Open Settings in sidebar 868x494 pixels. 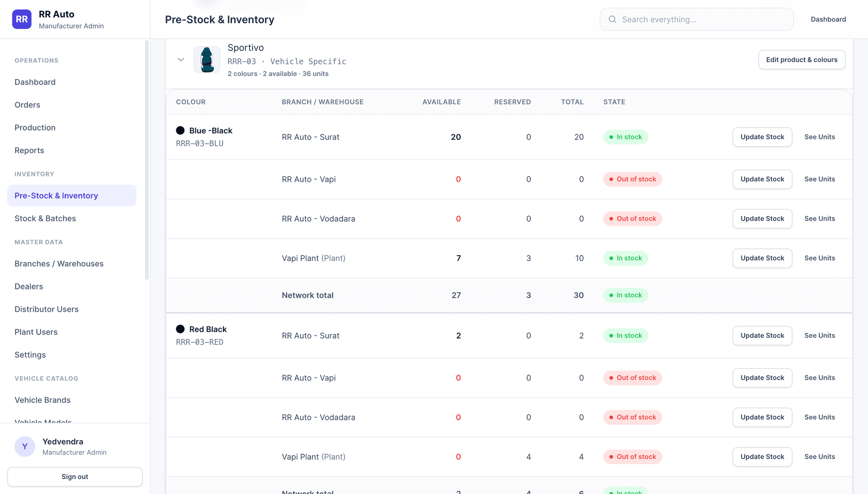pyautogui.click(x=30, y=355)
